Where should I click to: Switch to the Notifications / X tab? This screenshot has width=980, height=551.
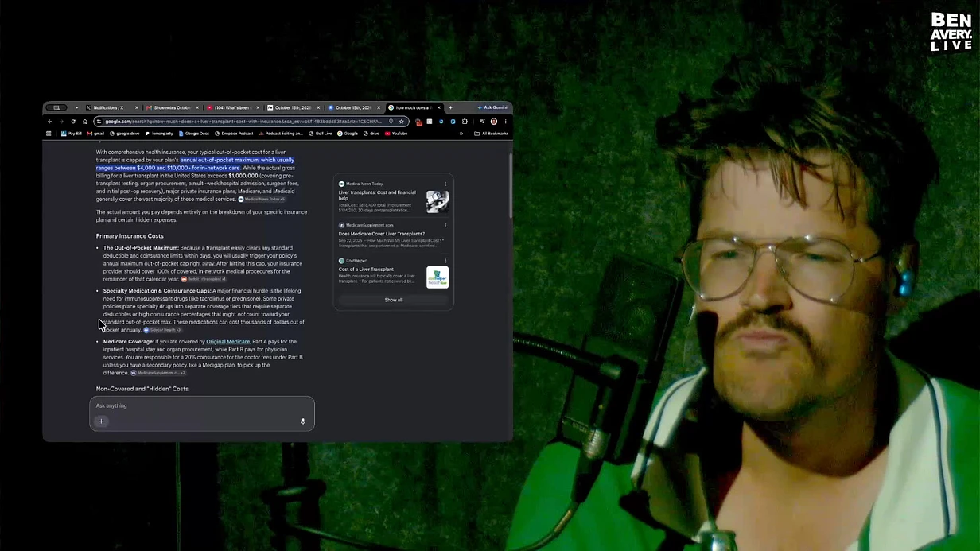click(x=111, y=107)
